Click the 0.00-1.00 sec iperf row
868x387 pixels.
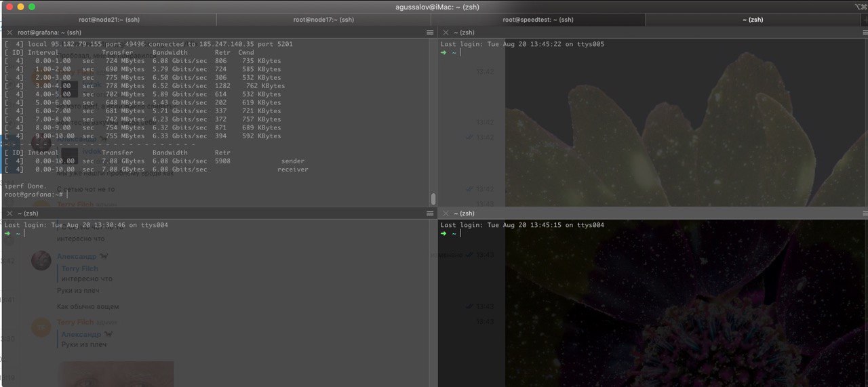click(142, 61)
